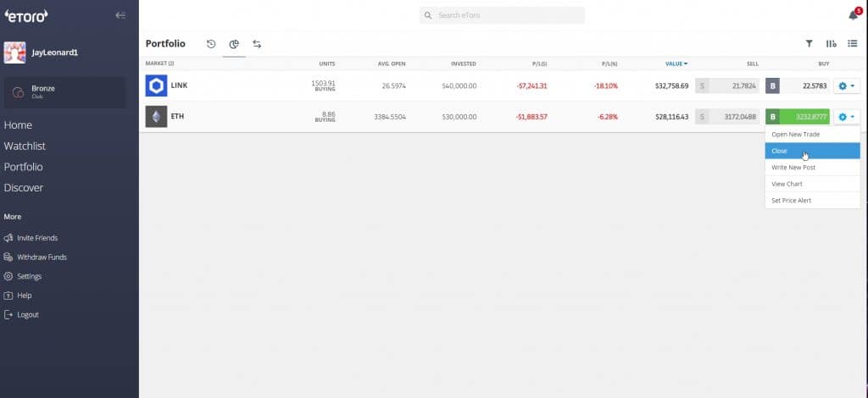This screenshot has height=398, width=868.
Task: Choose Open New Trade from menu
Action: pyautogui.click(x=813, y=135)
